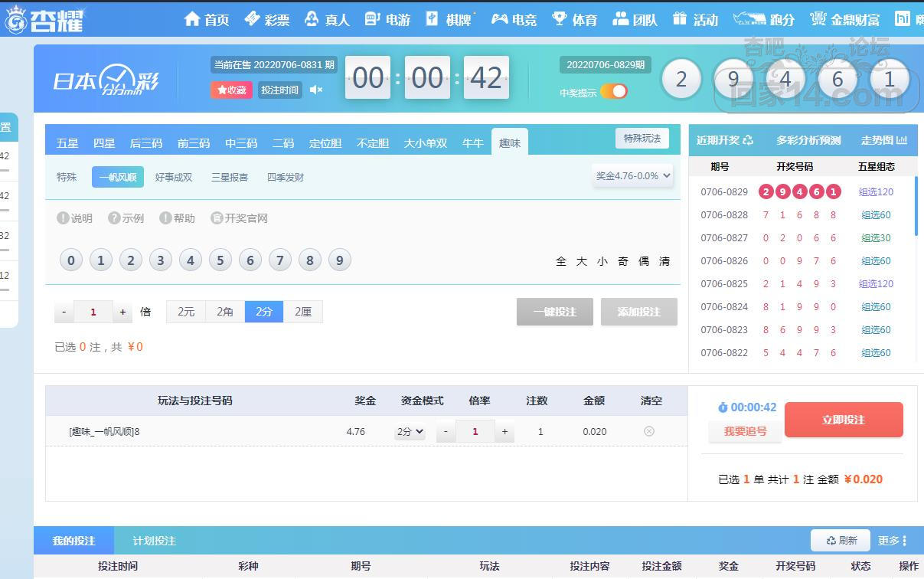924x579 pixels.
Task: Click the refresh icon beside 近期开奖
Action: point(748,140)
